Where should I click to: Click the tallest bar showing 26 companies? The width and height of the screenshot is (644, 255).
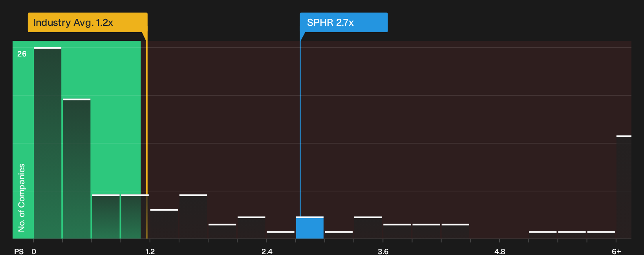(x=48, y=143)
